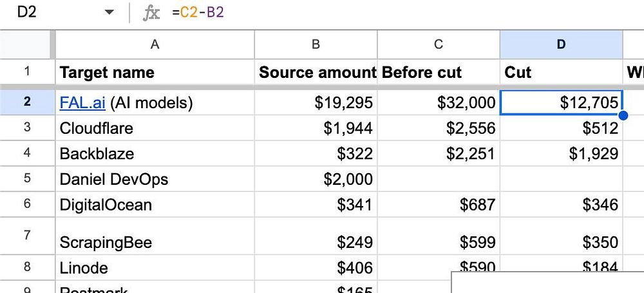Click the formula bar containing =C2-B2
Screen dimensions: 644x293
[386, 13]
